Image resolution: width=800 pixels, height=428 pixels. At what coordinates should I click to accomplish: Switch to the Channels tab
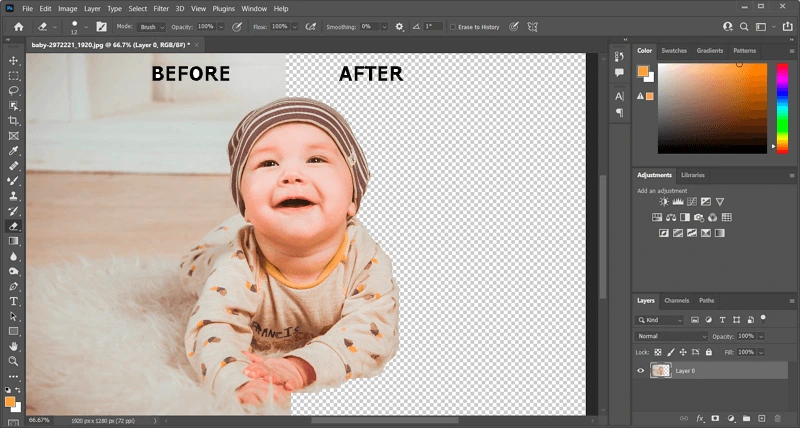pyautogui.click(x=677, y=300)
